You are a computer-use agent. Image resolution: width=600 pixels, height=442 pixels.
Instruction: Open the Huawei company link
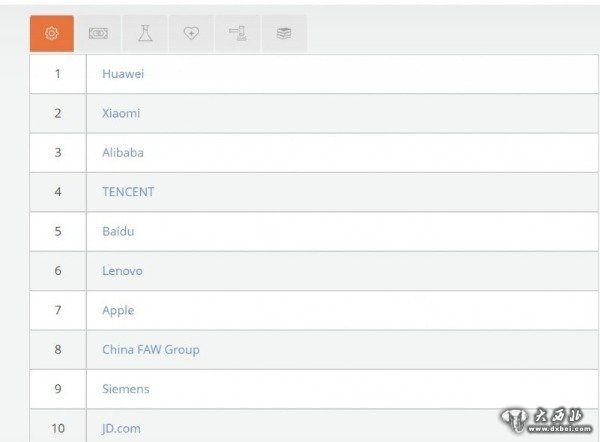click(123, 74)
